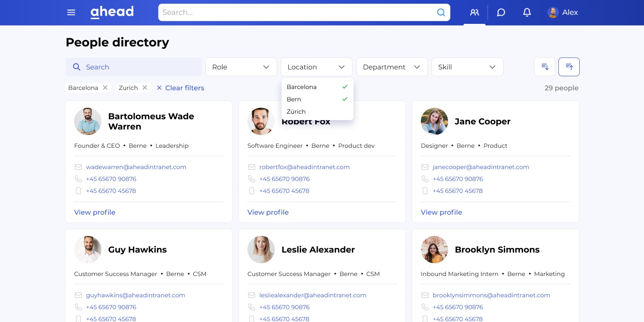
Task: Click email icon on Jane Cooper card
Action: 425,167
